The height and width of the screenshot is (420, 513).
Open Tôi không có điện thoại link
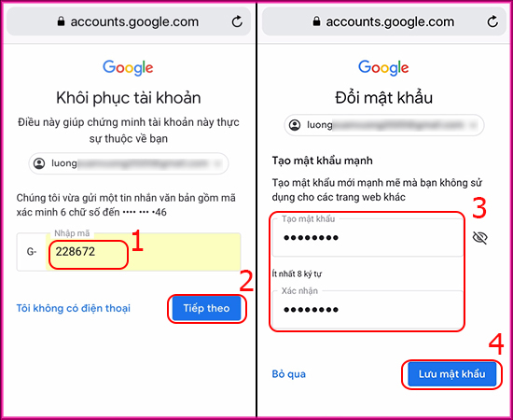tap(74, 308)
